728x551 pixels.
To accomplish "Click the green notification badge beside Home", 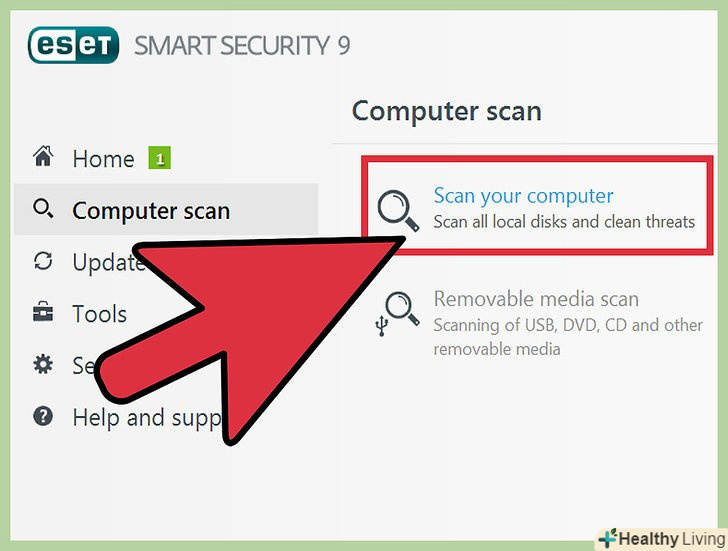I will click(160, 158).
